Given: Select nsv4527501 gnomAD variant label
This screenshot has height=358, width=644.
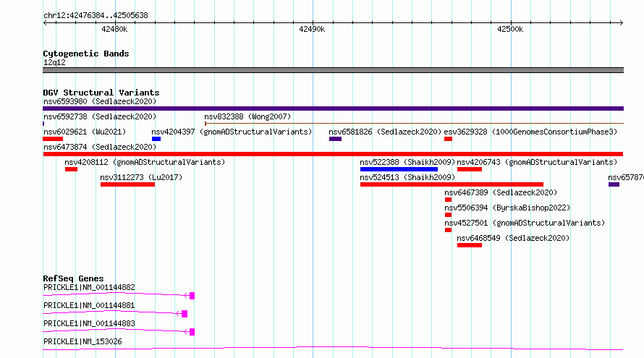Looking at the screenshot, I should [x=525, y=223].
